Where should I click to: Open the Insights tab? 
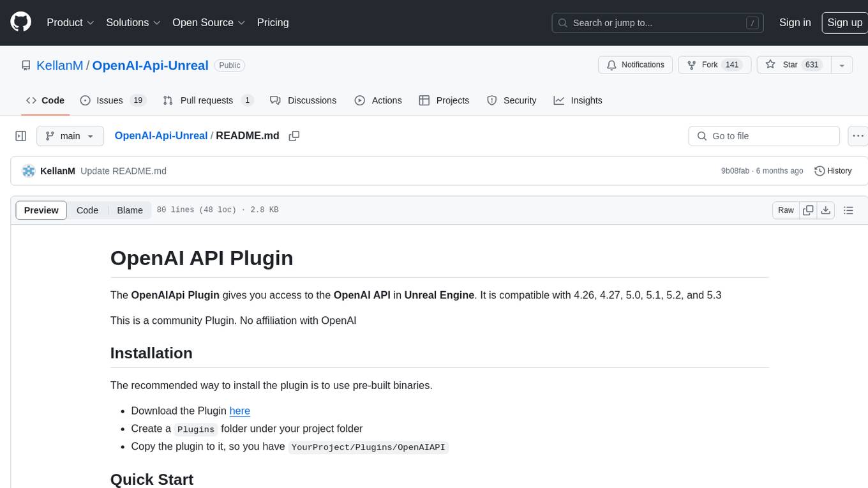point(578,100)
